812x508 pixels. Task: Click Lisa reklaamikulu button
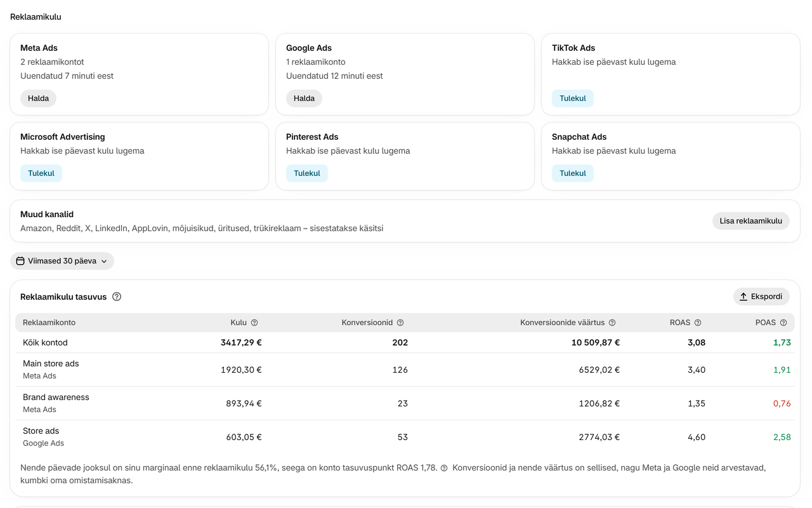[751, 221]
